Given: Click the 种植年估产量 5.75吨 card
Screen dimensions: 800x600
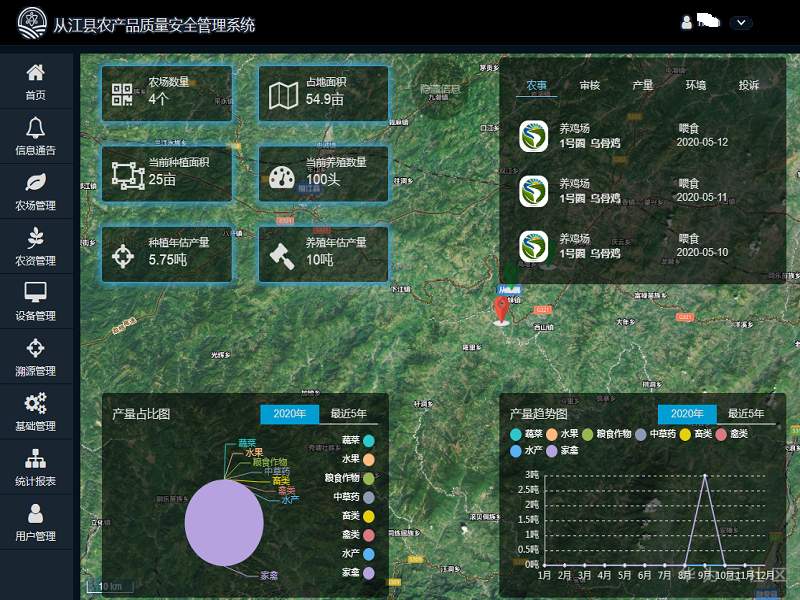Looking at the screenshot, I should 167,254.
